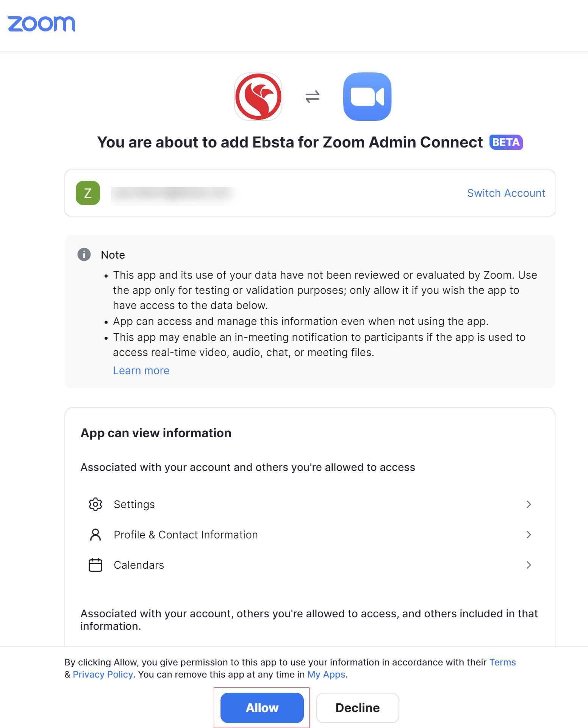Click the blue Zoom camera icon
The height and width of the screenshot is (728, 588).
[367, 97]
